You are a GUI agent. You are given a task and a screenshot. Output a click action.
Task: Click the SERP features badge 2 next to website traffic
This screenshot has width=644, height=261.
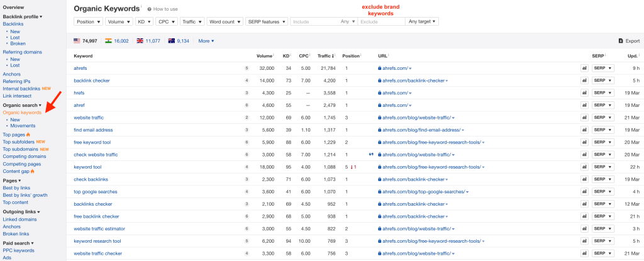point(247,118)
